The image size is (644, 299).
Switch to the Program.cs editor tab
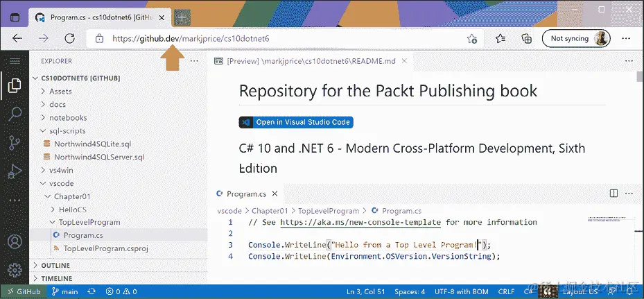coord(246,194)
